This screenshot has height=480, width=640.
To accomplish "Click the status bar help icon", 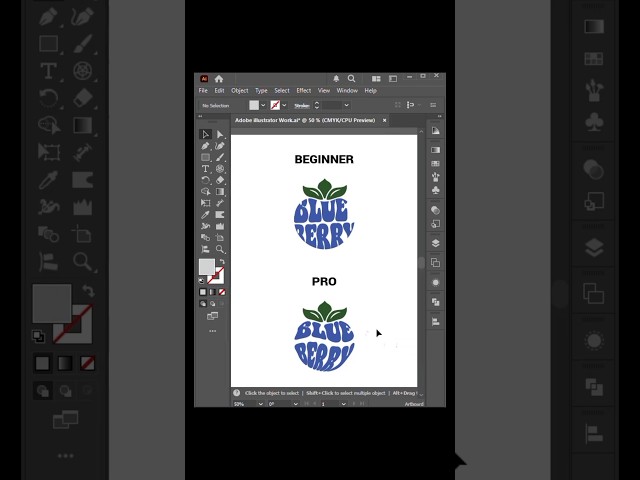I will [x=236, y=393].
